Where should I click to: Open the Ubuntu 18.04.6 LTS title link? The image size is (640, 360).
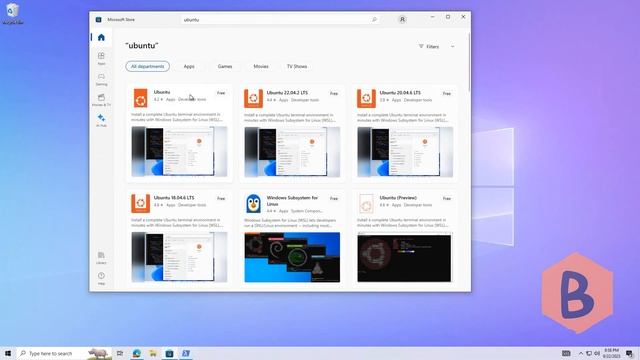pyautogui.click(x=174, y=198)
